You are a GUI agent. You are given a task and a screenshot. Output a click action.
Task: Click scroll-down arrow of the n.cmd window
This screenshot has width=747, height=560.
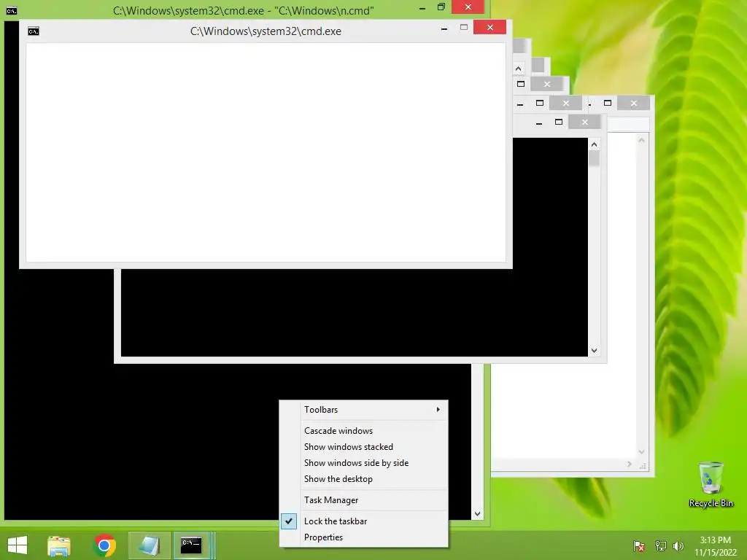click(477, 514)
